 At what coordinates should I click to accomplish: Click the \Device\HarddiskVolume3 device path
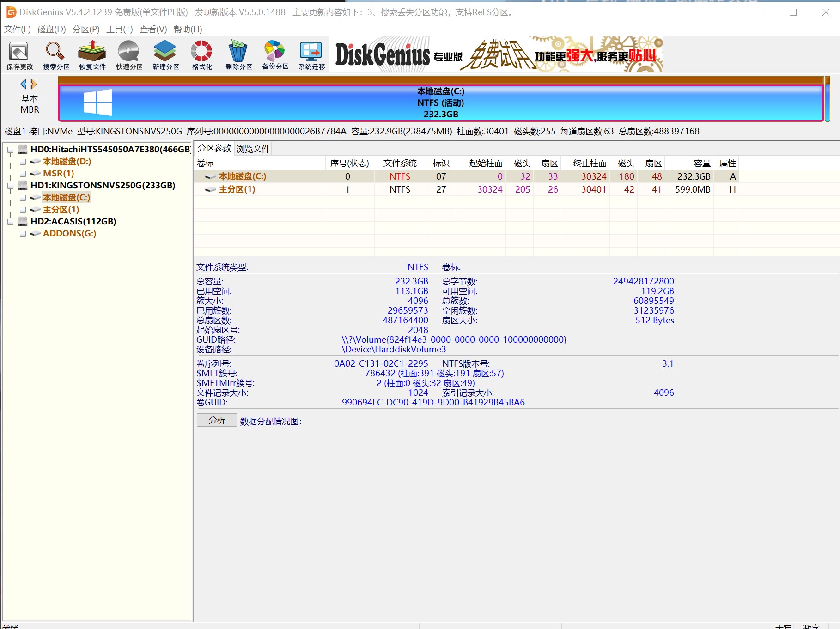[394, 349]
